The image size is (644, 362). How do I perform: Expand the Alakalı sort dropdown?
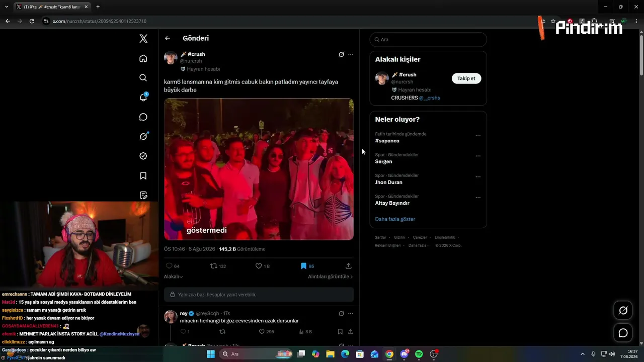point(174,277)
